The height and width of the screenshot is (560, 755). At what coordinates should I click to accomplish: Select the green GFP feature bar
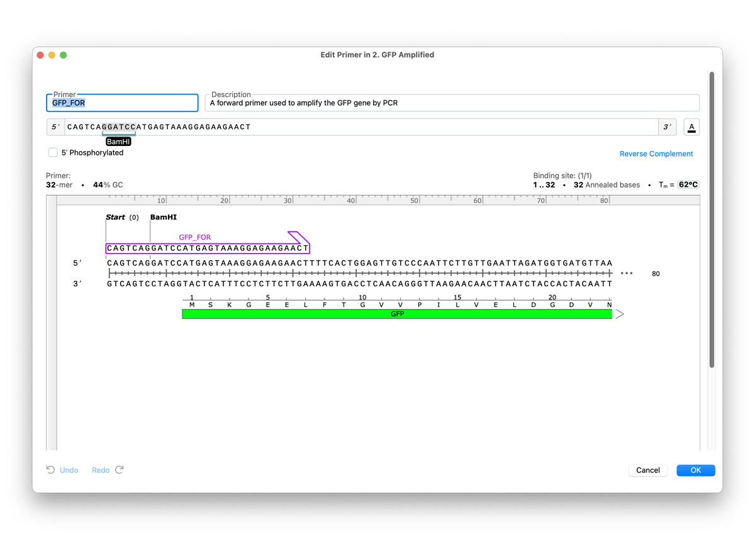[x=397, y=314]
